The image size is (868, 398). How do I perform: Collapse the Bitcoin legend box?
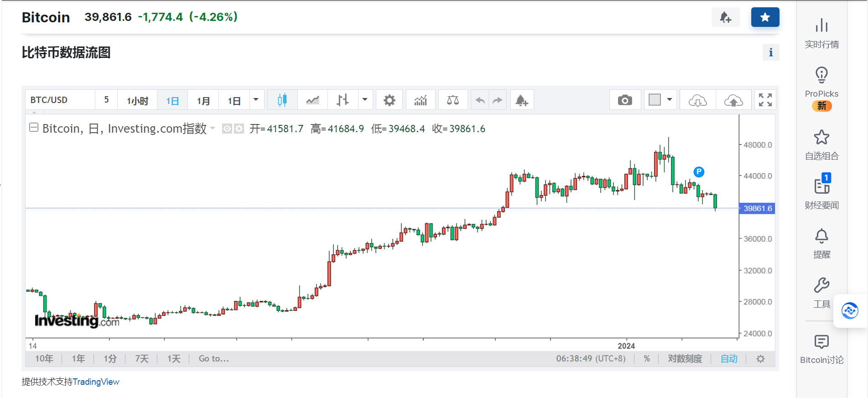pos(34,128)
